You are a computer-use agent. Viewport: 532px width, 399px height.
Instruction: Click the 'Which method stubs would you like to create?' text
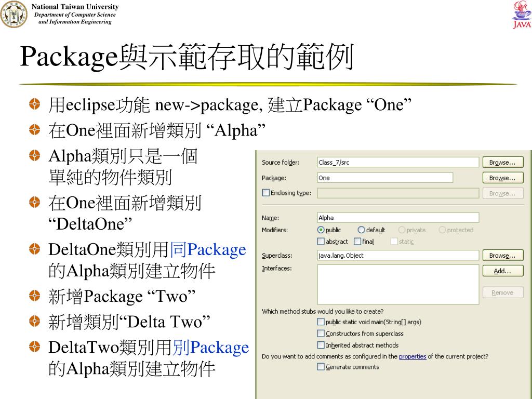(323, 311)
